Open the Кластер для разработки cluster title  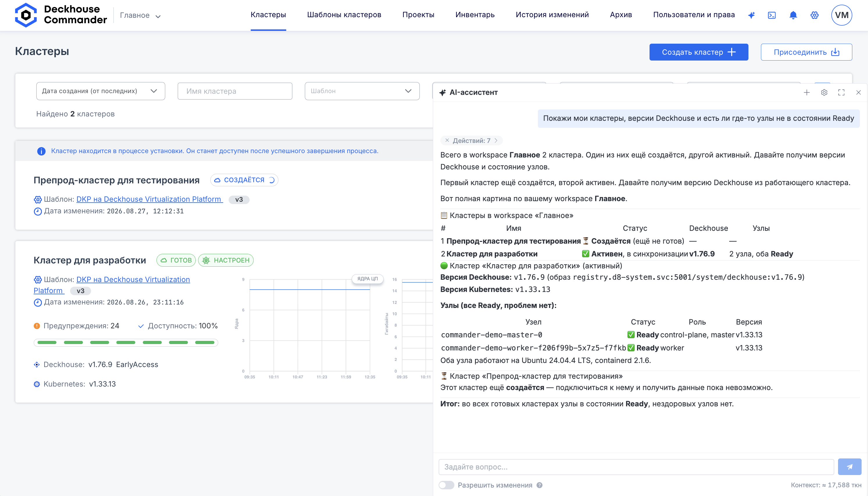coord(90,260)
